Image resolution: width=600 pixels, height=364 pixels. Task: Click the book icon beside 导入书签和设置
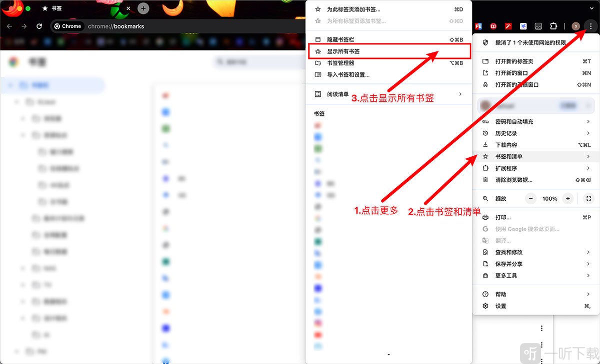[x=318, y=75]
